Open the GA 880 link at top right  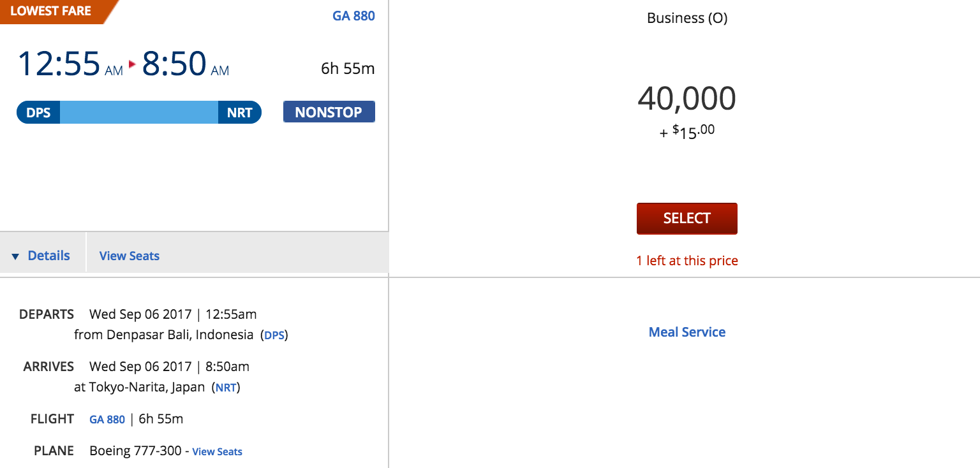[353, 15]
